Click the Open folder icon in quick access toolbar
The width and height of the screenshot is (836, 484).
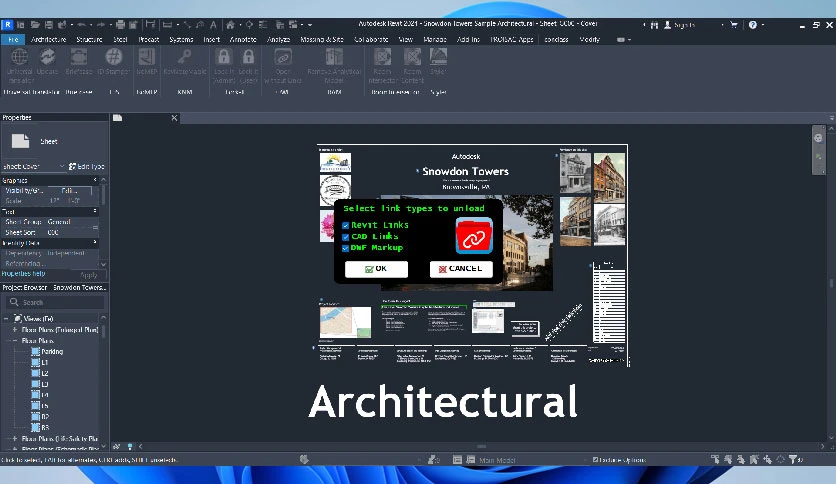(x=35, y=25)
